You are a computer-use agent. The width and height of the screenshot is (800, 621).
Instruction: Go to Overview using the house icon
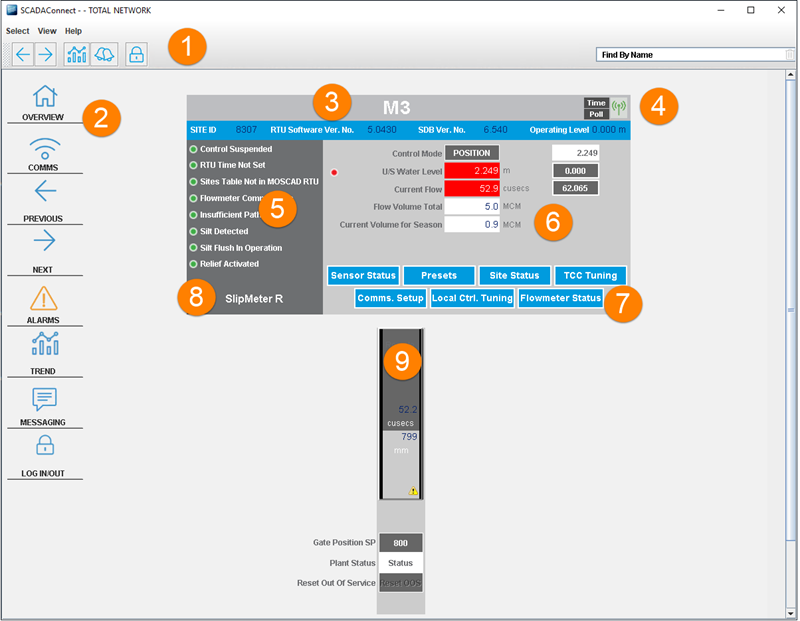click(45, 97)
